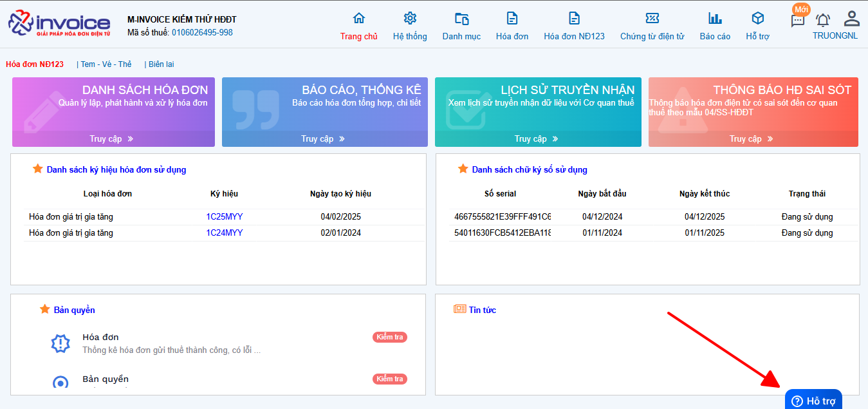Click date 02/01/2024 cell
The height and width of the screenshot is (409, 868).
pyautogui.click(x=340, y=233)
